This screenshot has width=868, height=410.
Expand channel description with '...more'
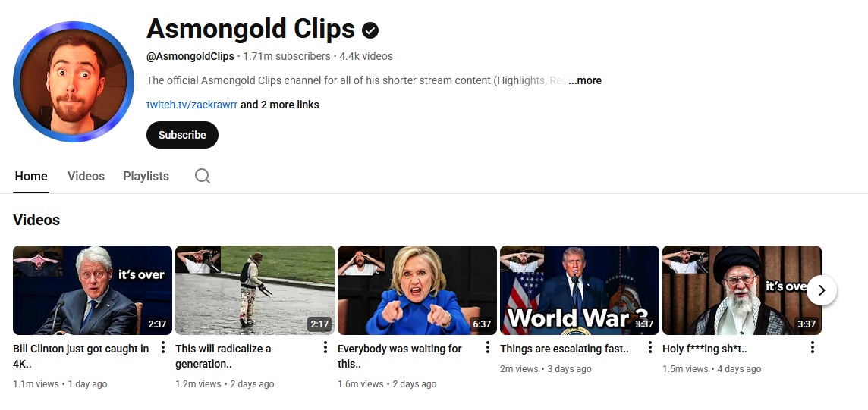point(585,80)
